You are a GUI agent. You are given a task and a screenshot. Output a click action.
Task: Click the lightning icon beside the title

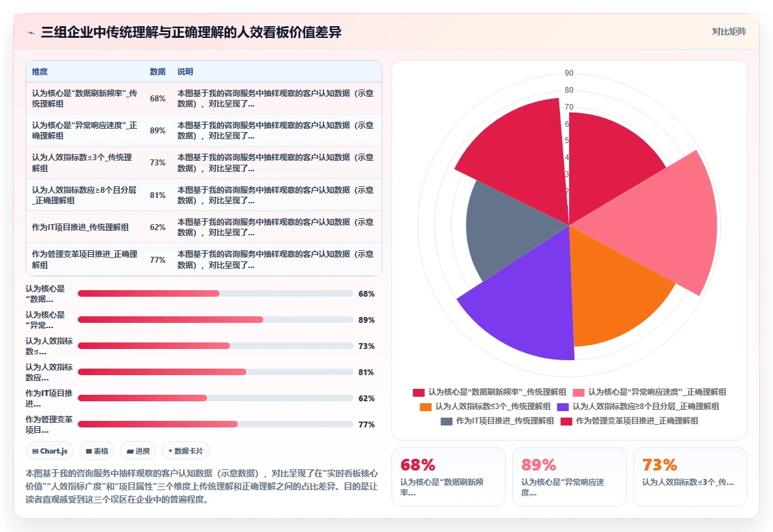(31, 33)
